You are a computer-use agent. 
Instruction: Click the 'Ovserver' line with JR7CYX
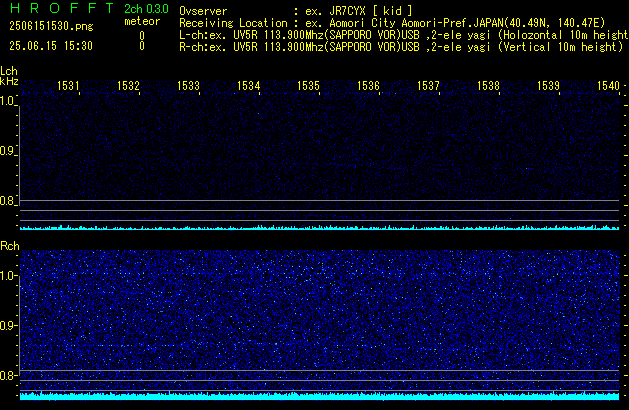point(296,11)
